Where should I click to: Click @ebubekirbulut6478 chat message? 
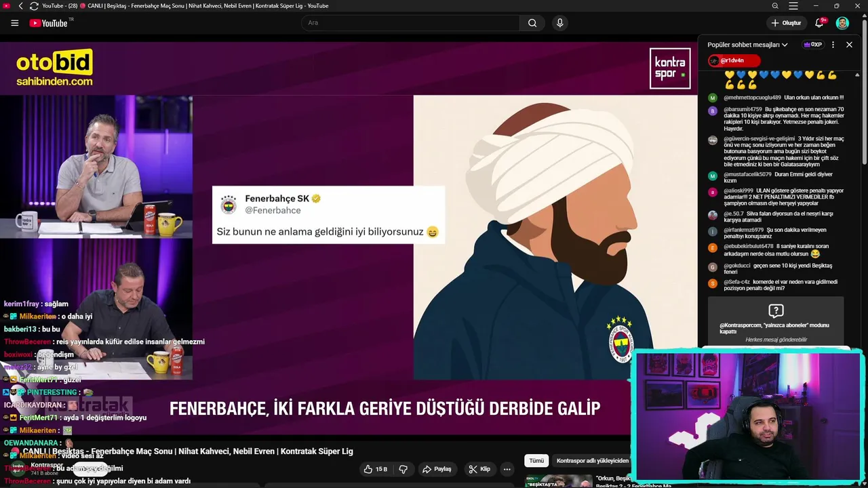point(776,250)
